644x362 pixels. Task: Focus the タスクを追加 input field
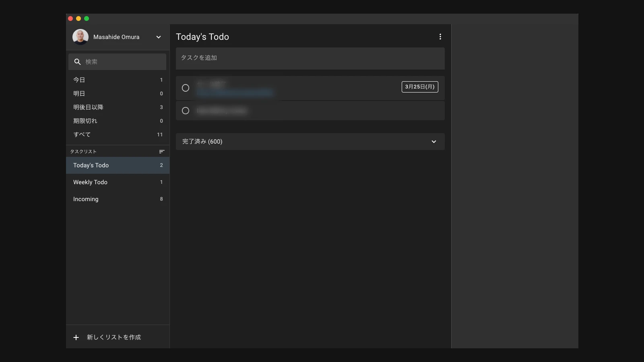click(x=310, y=58)
